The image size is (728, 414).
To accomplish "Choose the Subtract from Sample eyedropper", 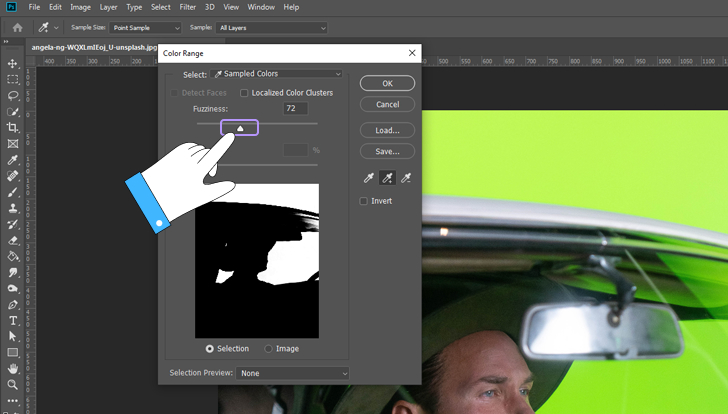I will [x=406, y=178].
